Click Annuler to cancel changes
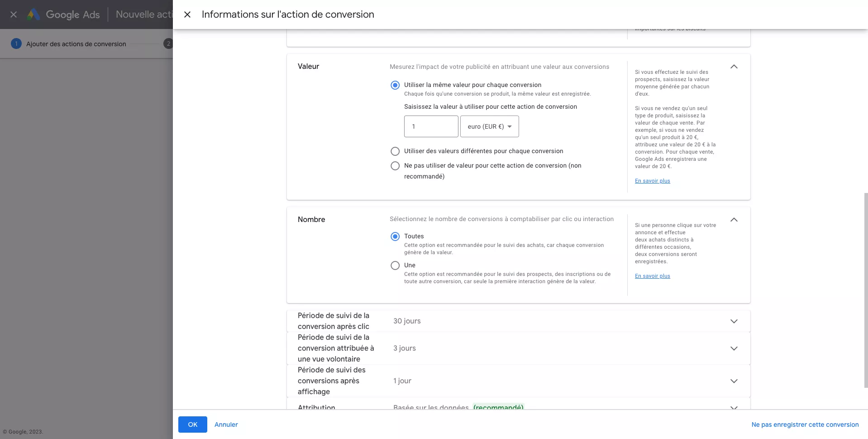 click(x=225, y=425)
